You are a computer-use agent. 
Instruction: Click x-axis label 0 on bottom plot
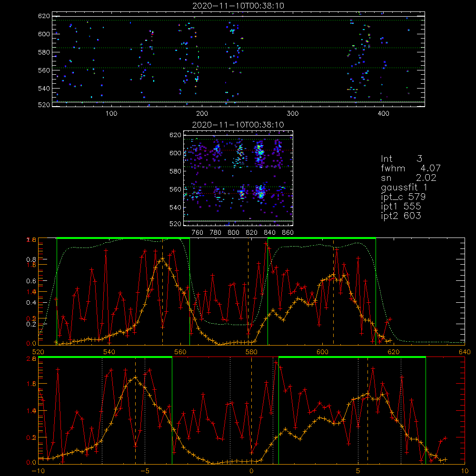[x=251, y=471]
